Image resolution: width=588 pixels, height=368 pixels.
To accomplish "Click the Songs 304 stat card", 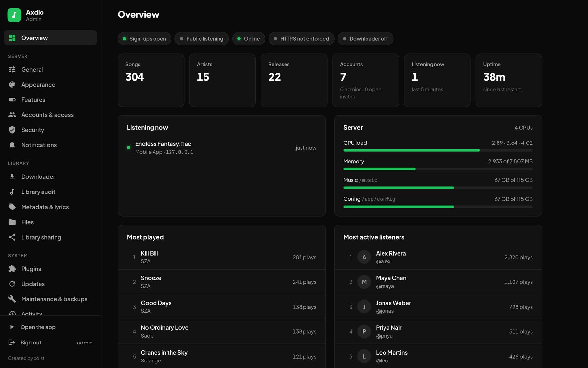I will [151, 80].
